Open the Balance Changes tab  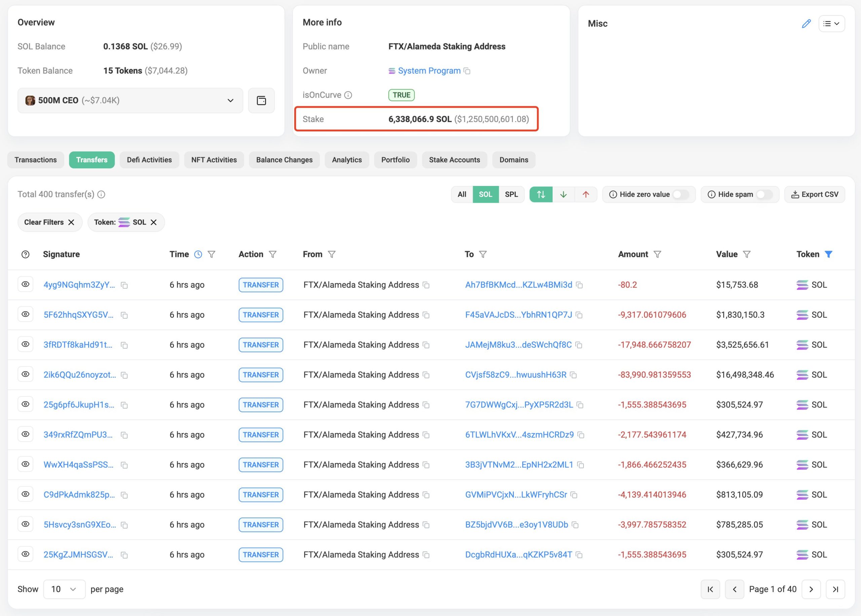(284, 160)
